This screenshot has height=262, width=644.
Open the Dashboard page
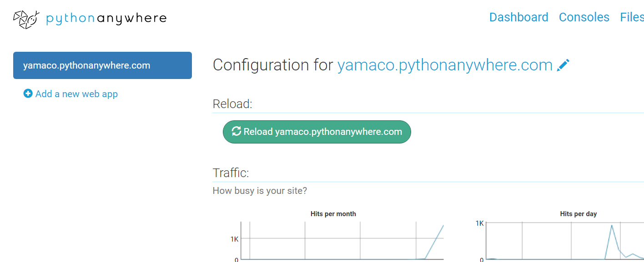518,17
